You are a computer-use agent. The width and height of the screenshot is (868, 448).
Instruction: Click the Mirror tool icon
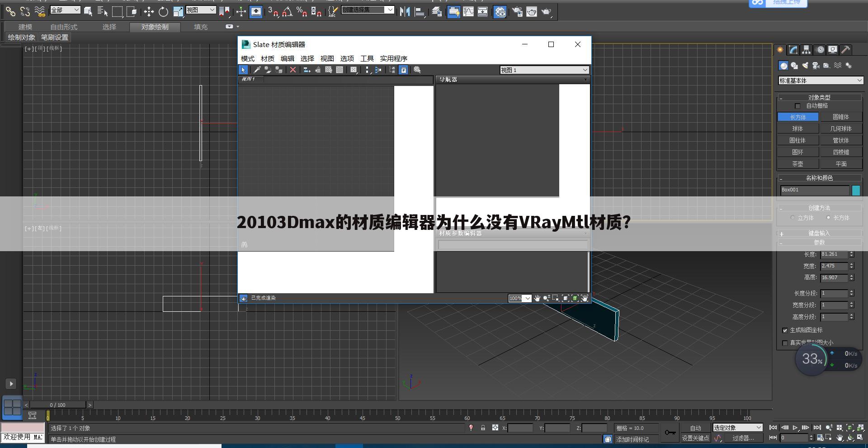pos(405,11)
